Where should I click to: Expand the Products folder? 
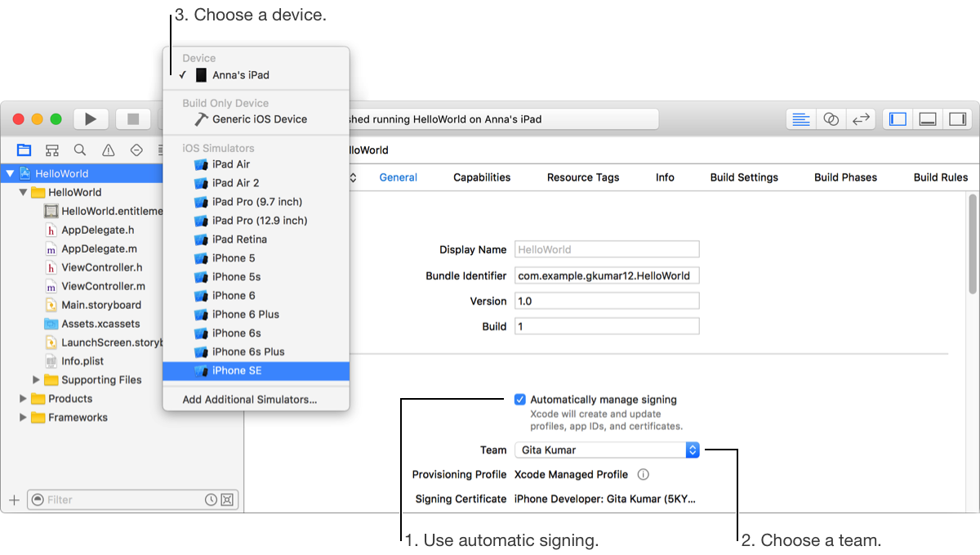coord(23,399)
